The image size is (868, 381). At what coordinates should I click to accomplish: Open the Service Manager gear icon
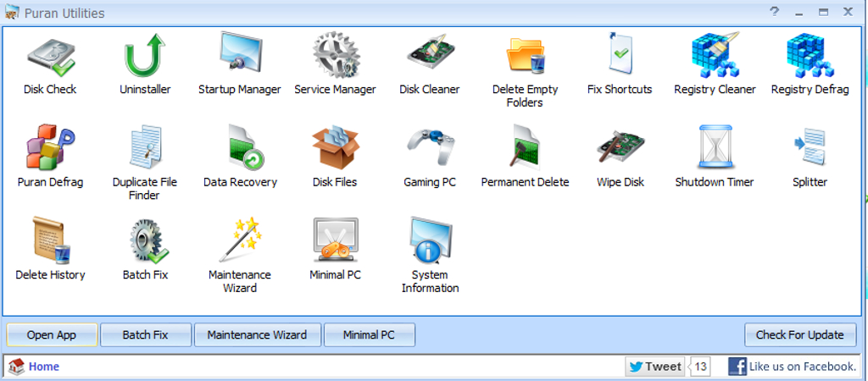[336, 55]
